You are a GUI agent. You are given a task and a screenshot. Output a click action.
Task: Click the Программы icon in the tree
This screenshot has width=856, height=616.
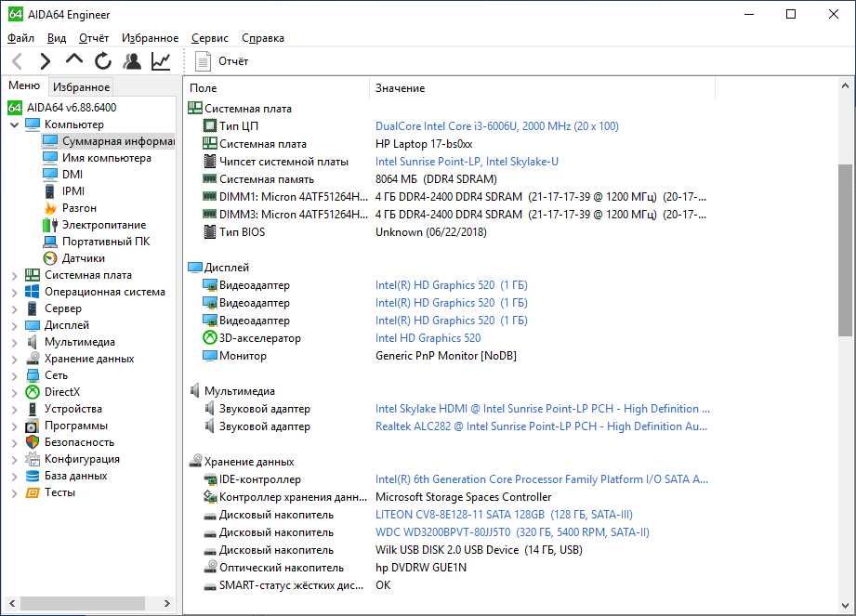coord(33,426)
